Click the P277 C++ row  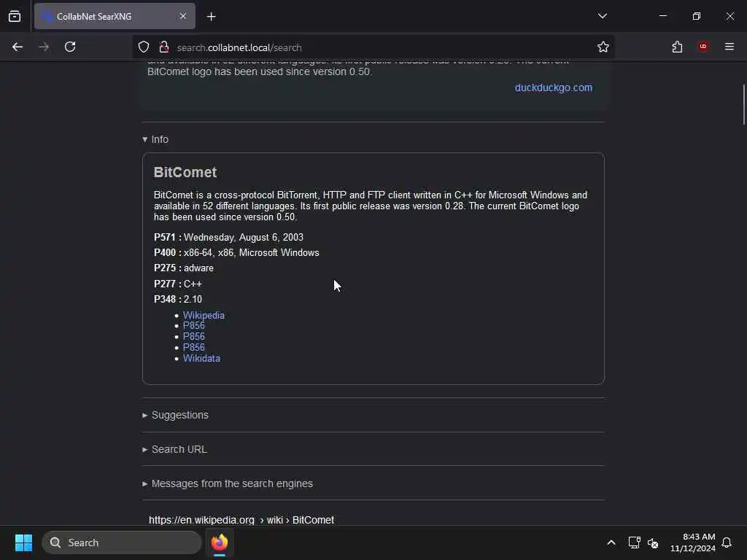pyautogui.click(x=178, y=284)
